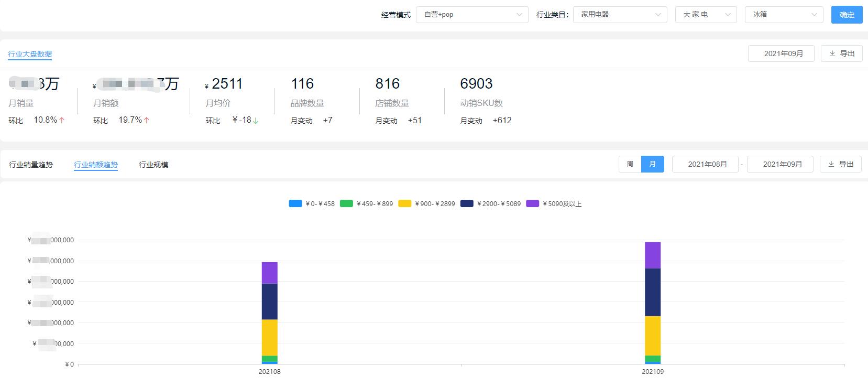868x387 pixels.
Task: Expand the 冰箱 category dropdown
Action: click(784, 15)
